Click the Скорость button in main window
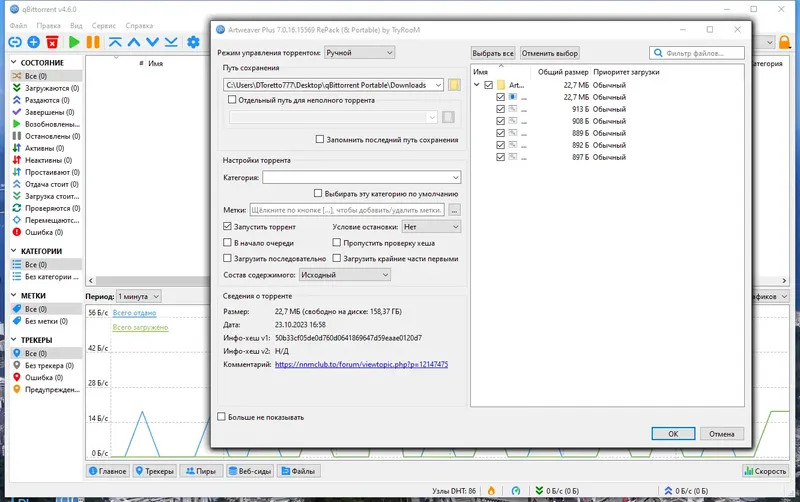The height and width of the screenshot is (502, 800). [x=765, y=471]
